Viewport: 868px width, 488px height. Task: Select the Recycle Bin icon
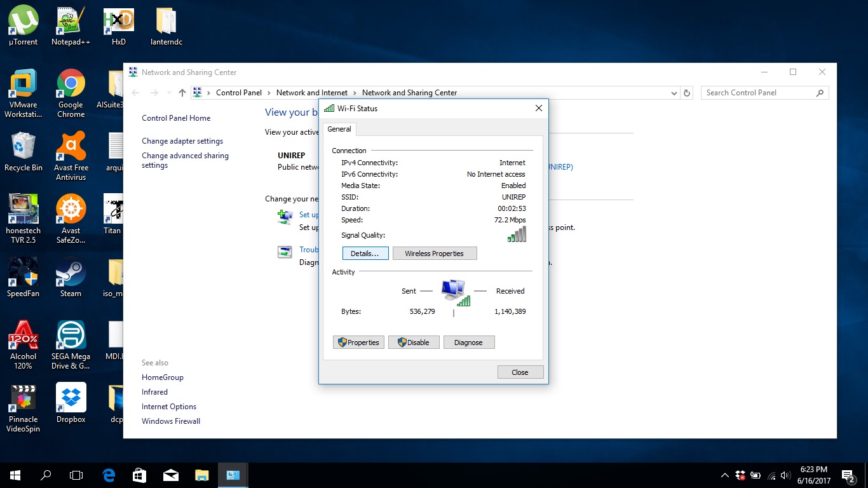tap(24, 152)
